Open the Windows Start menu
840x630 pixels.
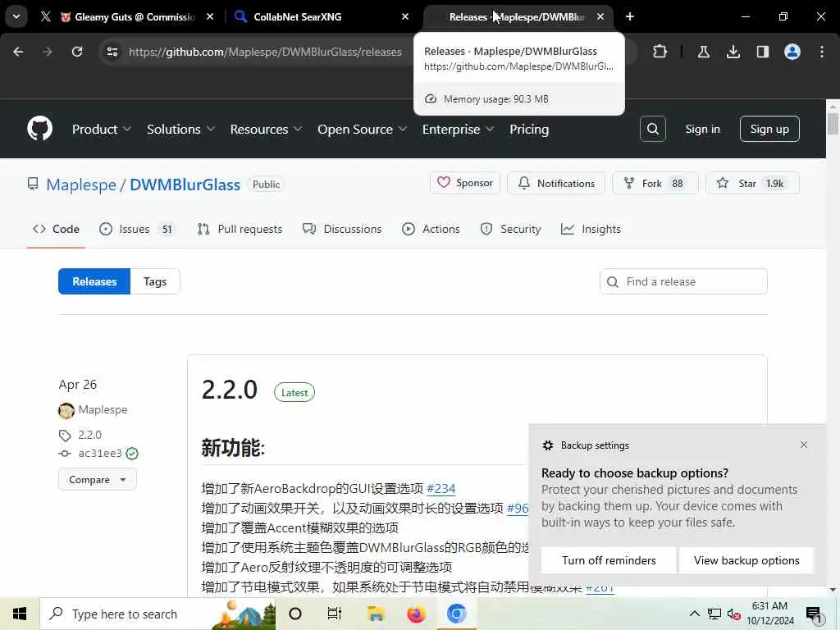(x=20, y=614)
